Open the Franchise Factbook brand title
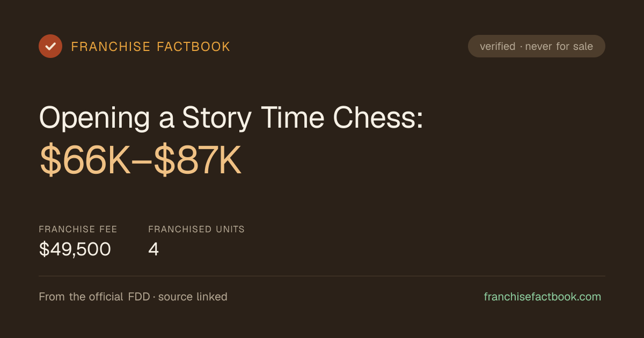Image resolution: width=644 pixels, height=338 pixels. pyautogui.click(x=150, y=47)
